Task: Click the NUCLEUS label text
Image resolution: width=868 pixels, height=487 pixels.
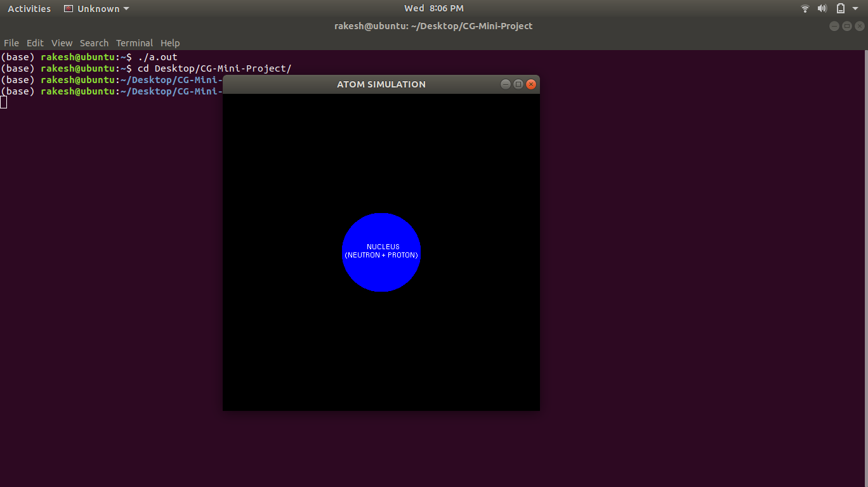Action: [383, 247]
